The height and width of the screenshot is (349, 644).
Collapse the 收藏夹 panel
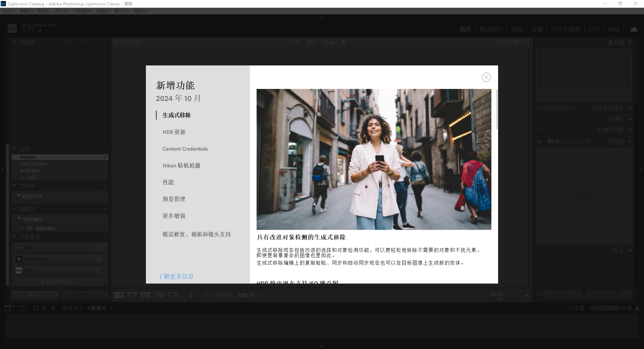[14, 209]
